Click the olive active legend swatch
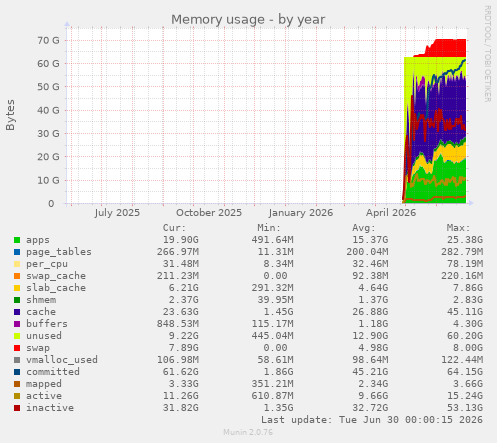 [17, 396]
